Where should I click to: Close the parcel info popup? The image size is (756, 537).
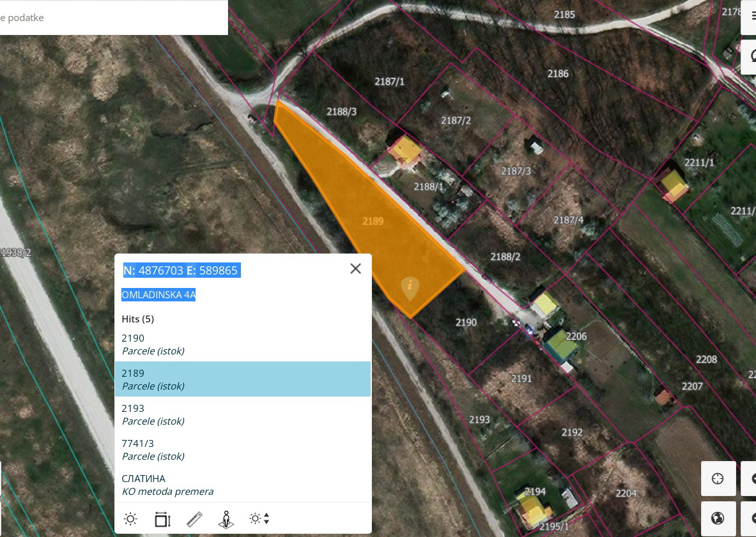(355, 269)
